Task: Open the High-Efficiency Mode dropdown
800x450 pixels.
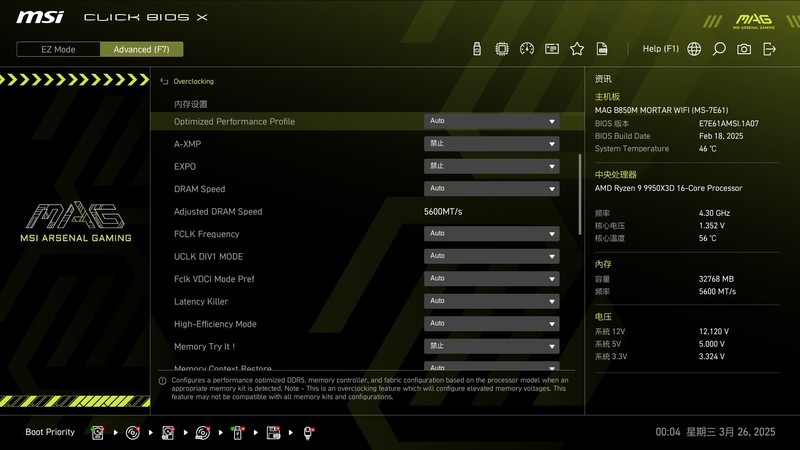Action: [x=491, y=323]
